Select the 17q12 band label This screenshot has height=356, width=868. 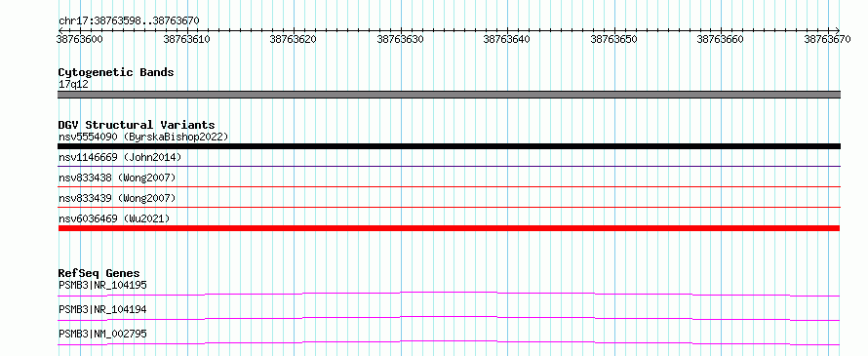pyautogui.click(x=73, y=84)
